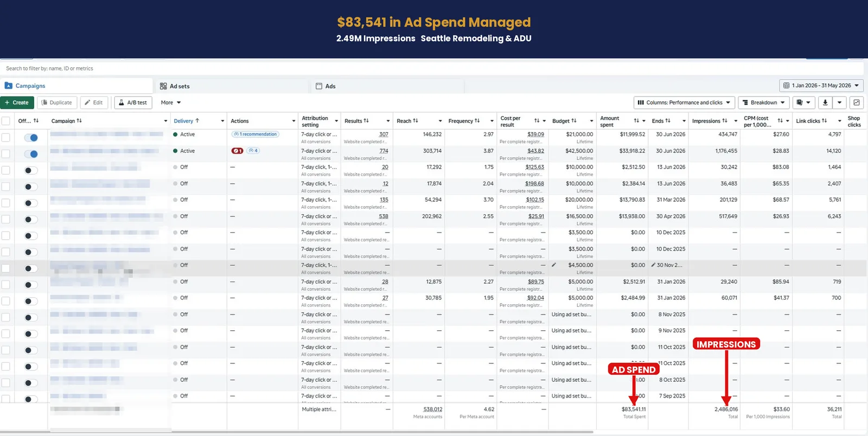Click the 538 results link
The image size is (868, 436).
[x=384, y=216]
